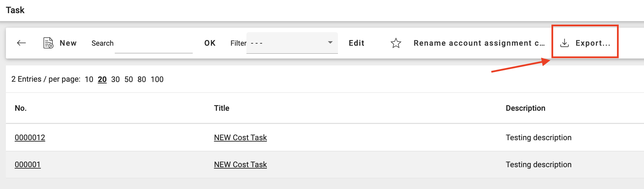Open first NEW Cost Task title link
The image size is (644, 189).
[x=240, y=137]
